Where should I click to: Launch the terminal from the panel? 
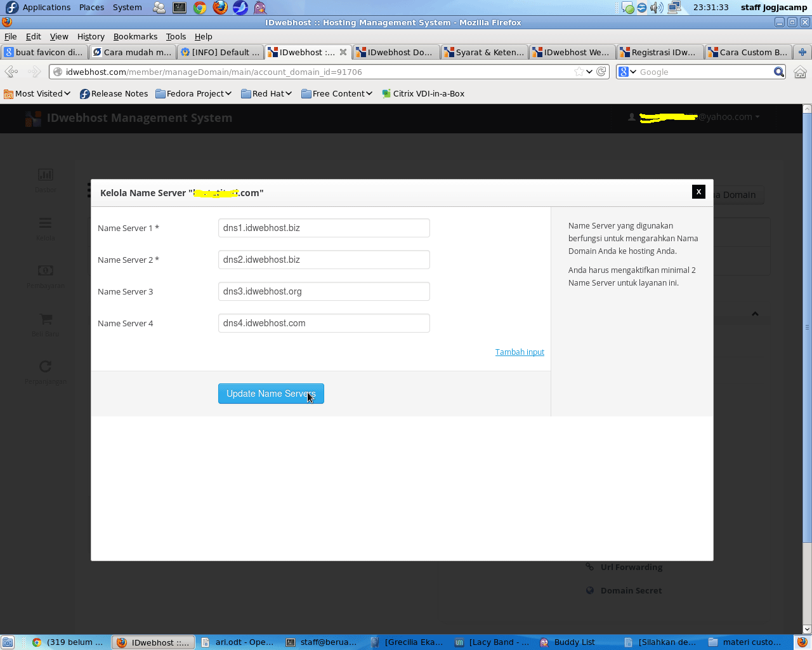pyautogui.click(x=180, y=8)
